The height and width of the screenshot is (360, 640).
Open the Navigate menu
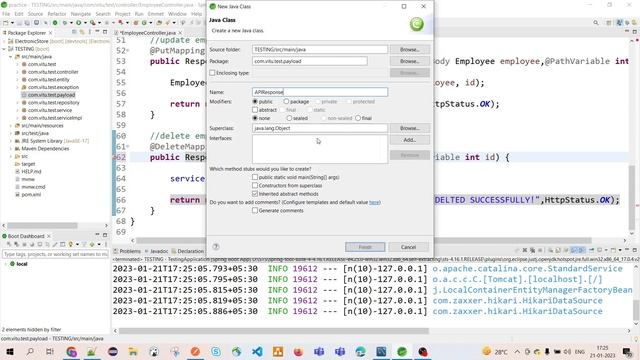click(81, 14)
